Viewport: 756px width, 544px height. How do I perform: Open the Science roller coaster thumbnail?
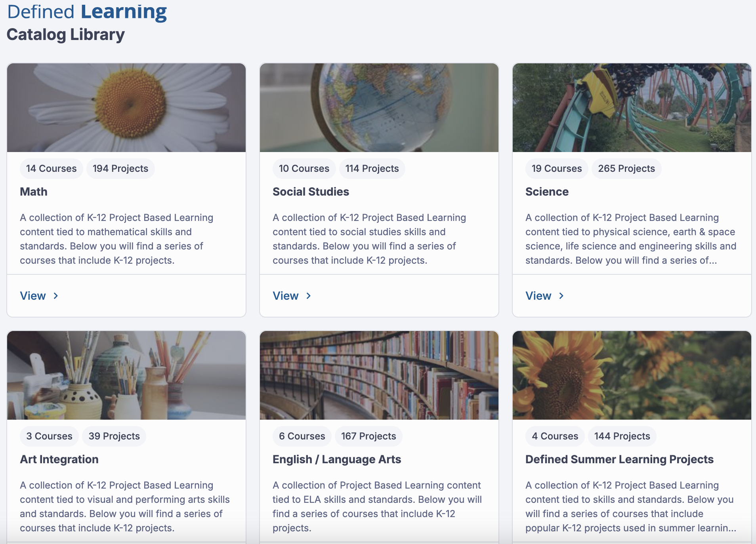coord(632,108)
